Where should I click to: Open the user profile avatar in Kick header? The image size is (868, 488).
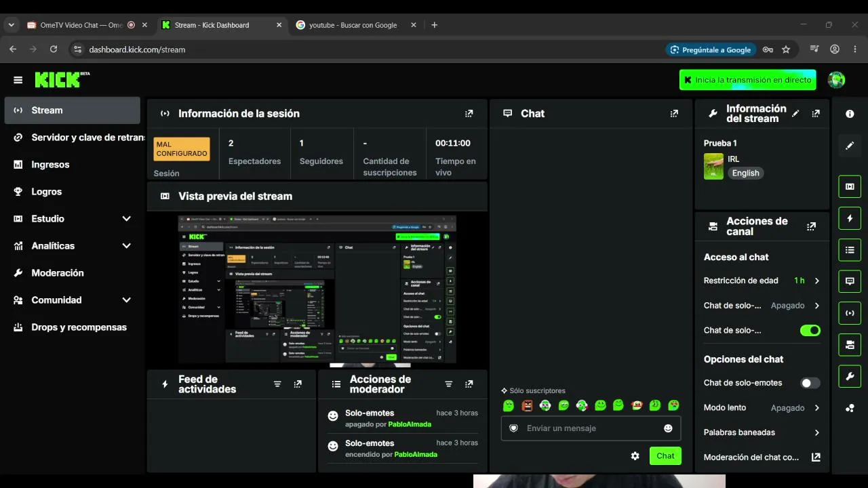click(836, 80)
